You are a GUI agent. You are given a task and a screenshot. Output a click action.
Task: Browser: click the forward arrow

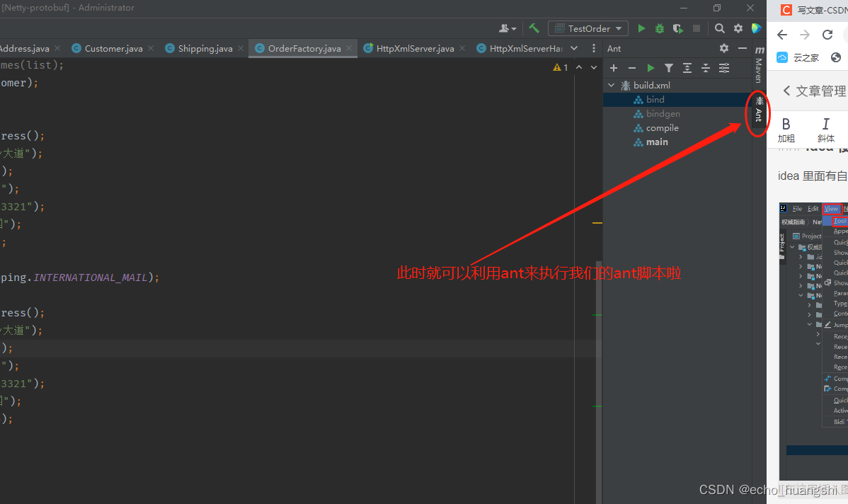point(805,35)
